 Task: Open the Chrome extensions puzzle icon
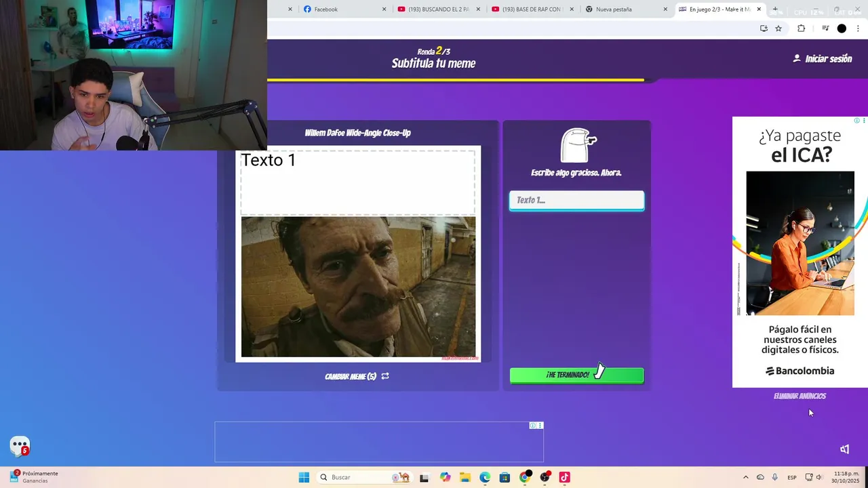[x=801, y=28]
